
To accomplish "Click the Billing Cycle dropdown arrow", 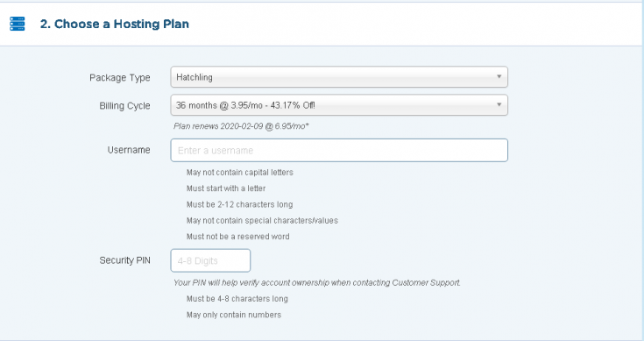I will click(x=499, y=105).
